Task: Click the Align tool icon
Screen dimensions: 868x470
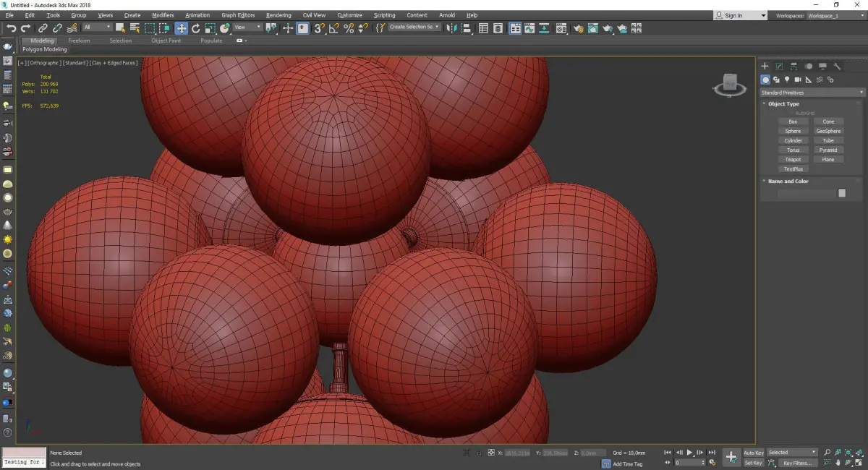Action: (467, 28)
